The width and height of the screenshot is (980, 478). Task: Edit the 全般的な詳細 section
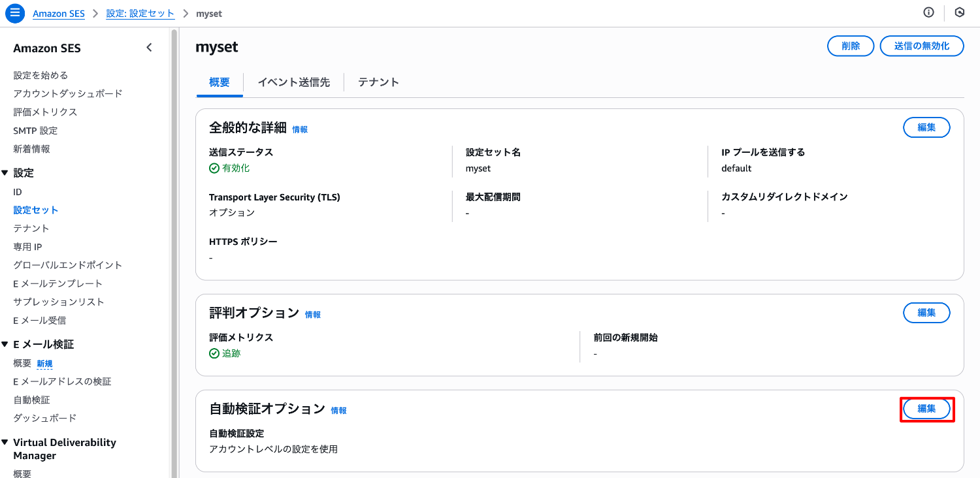[x=926, y=127]
